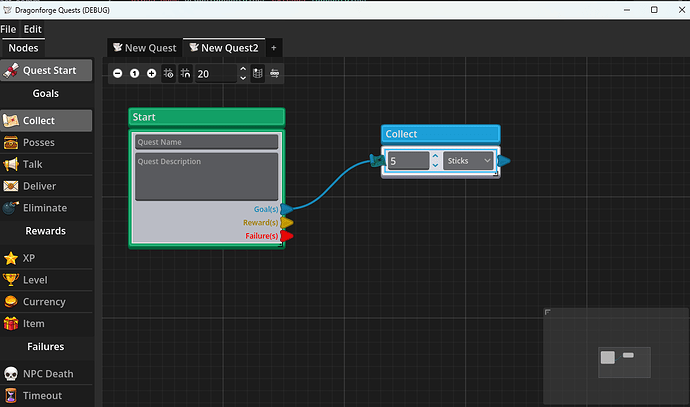
Task: Increase the snap distance value
Action: [x=243, y=69]
